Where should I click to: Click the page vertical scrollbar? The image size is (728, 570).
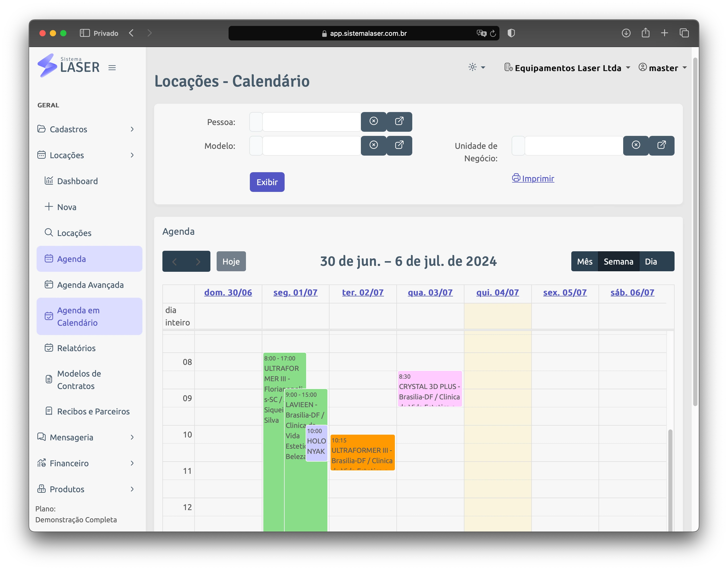pos(695,232)
